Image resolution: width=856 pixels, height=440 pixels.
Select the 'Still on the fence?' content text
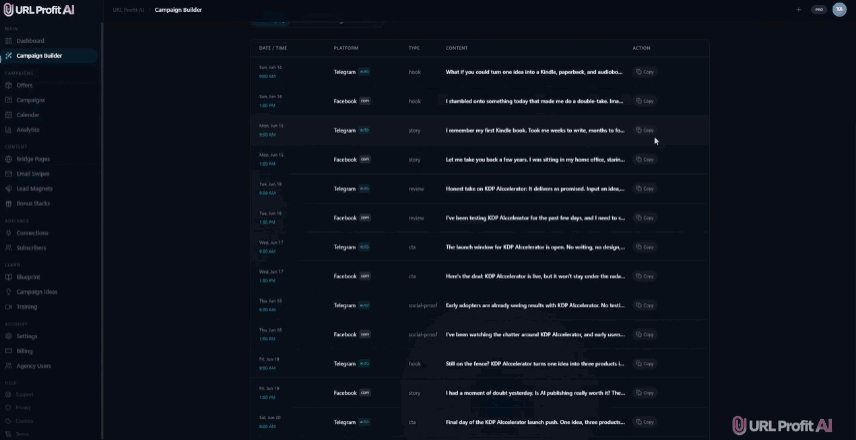(x=535, y=364)
